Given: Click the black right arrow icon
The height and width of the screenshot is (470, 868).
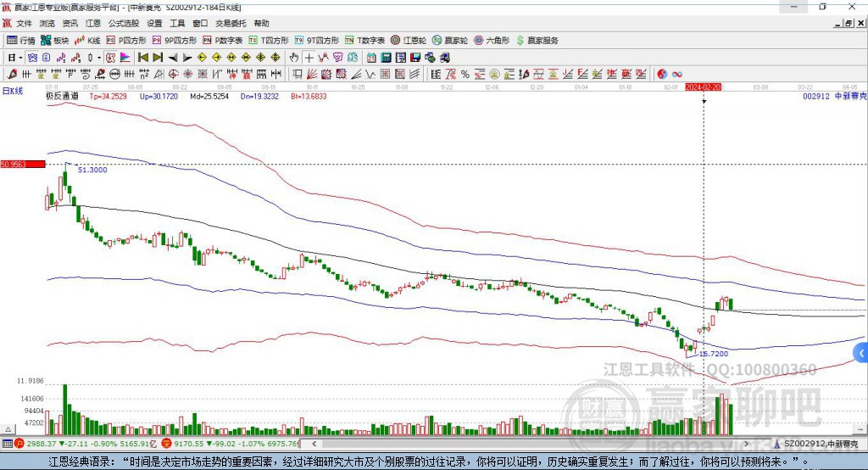Looking at the screenshot, I should [187, 58].
